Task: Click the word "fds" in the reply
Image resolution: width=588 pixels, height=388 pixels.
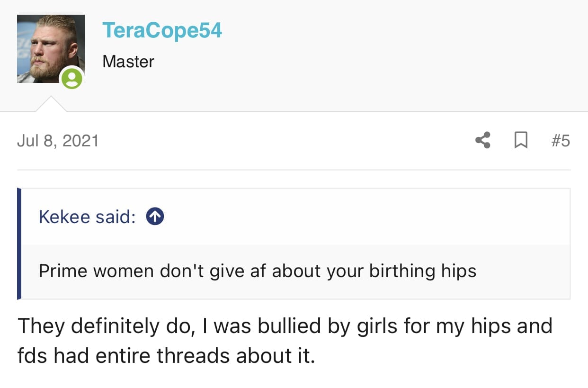Action: tap(32, 356)
